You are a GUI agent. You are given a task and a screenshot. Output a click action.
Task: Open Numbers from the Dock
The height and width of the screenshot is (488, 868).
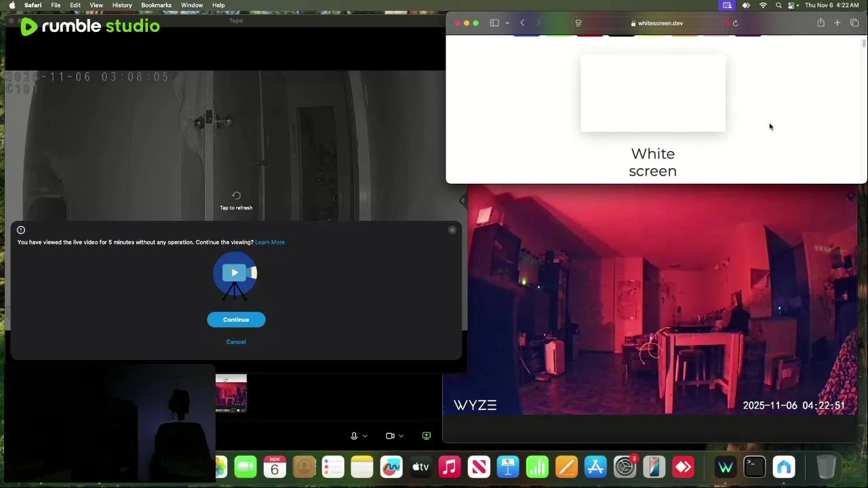[x=537, y=467]
